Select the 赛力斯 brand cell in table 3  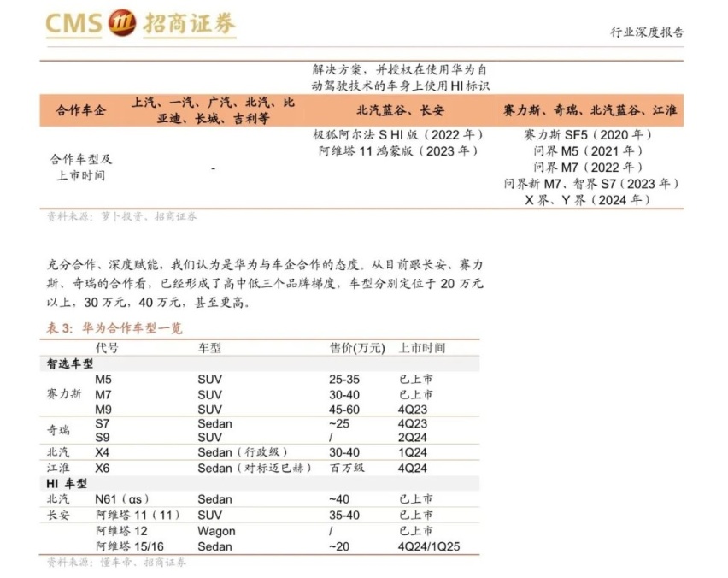click(x=64, y=394)
